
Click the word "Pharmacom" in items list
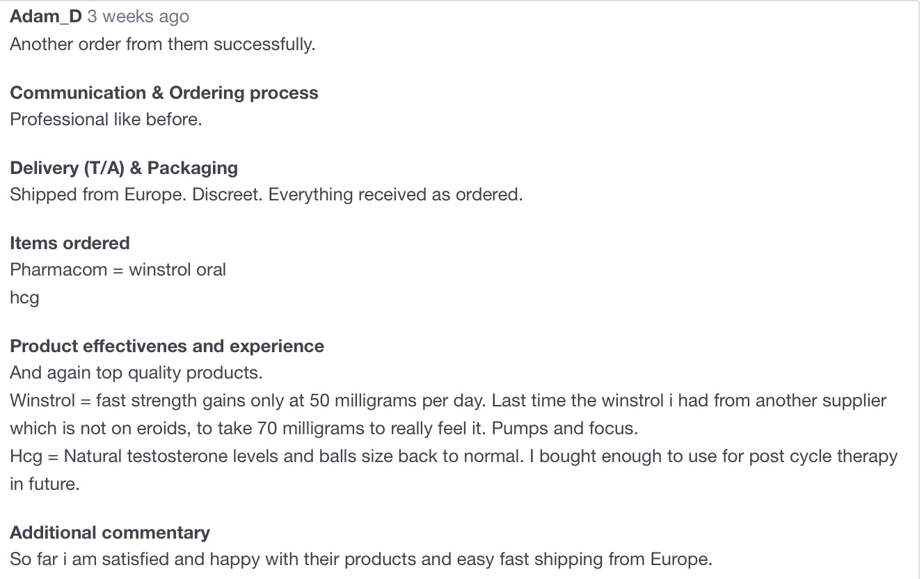[58, 270]
